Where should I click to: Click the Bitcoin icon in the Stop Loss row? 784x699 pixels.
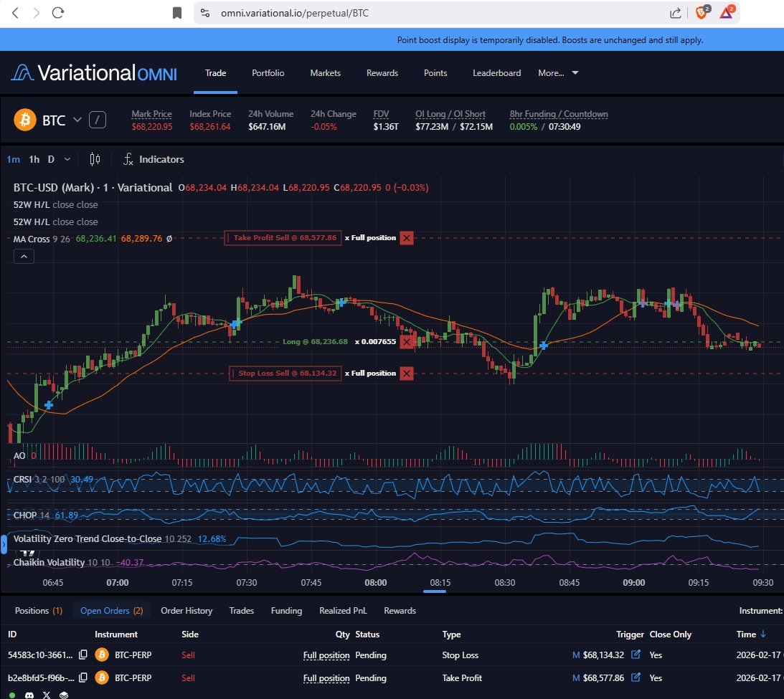pos(102,655)
